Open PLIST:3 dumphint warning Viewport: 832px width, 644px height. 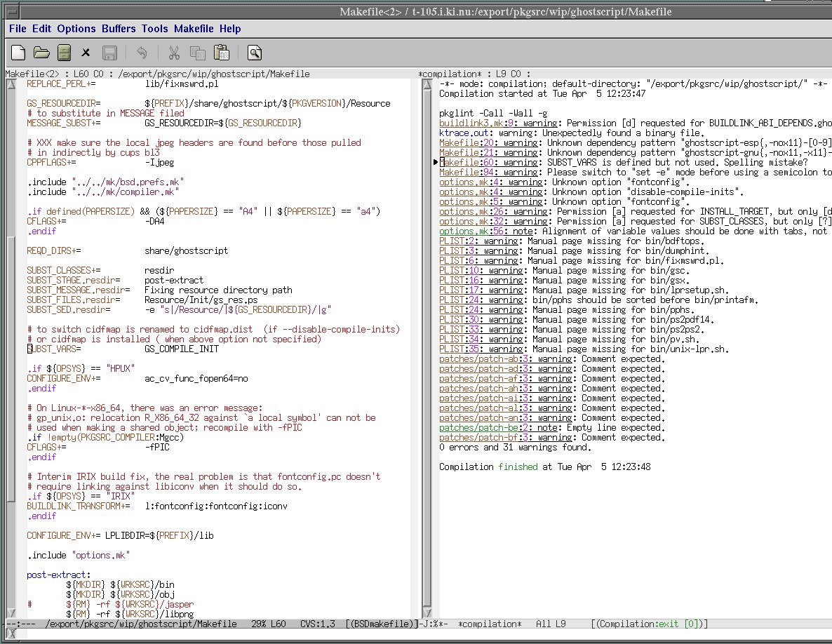pos(478,251)
